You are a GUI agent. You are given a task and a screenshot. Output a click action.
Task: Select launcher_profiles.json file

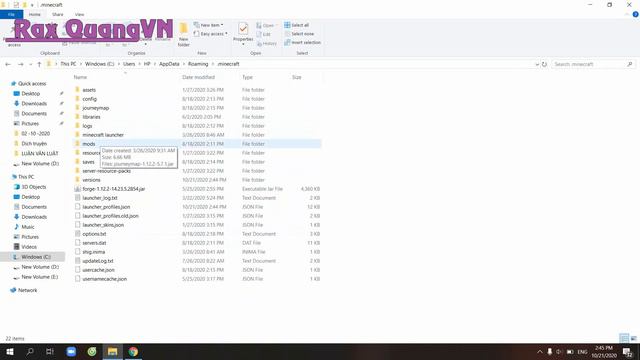point(106,207)
